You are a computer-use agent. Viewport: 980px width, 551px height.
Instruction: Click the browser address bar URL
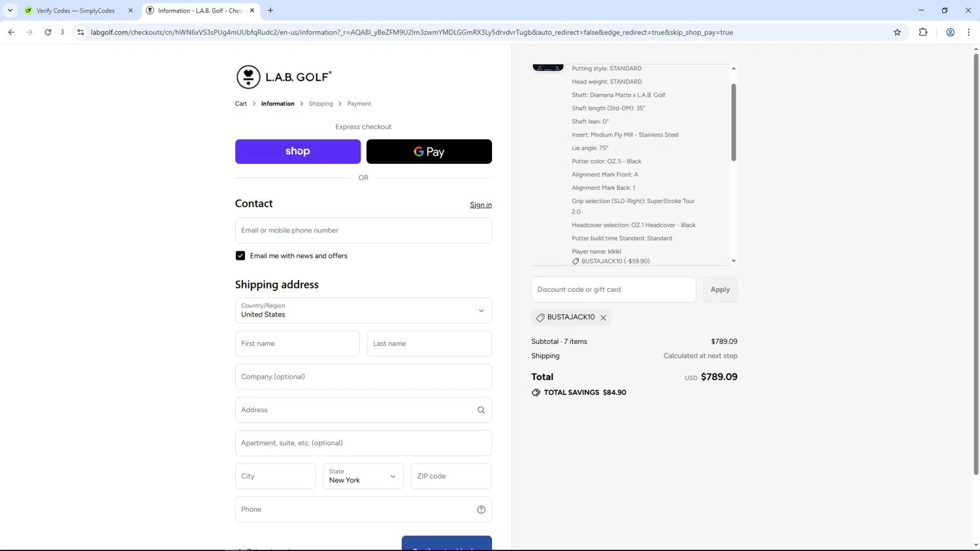[412, 32]
